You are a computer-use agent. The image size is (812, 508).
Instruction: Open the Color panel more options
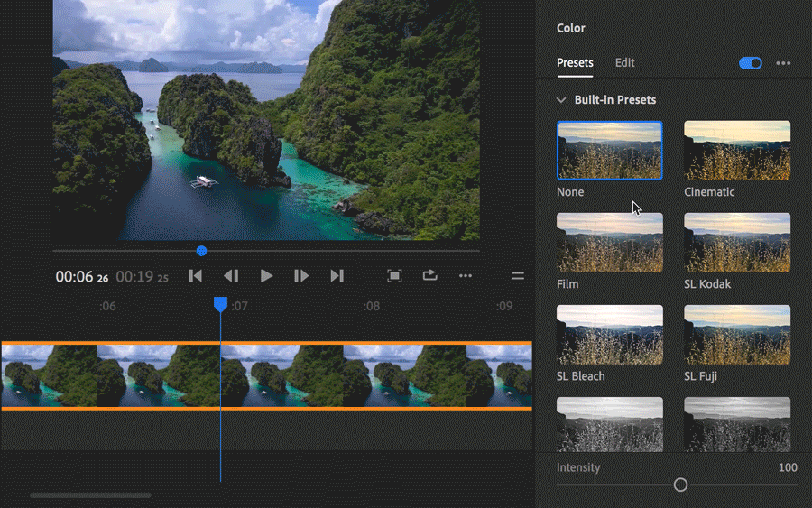783,63
